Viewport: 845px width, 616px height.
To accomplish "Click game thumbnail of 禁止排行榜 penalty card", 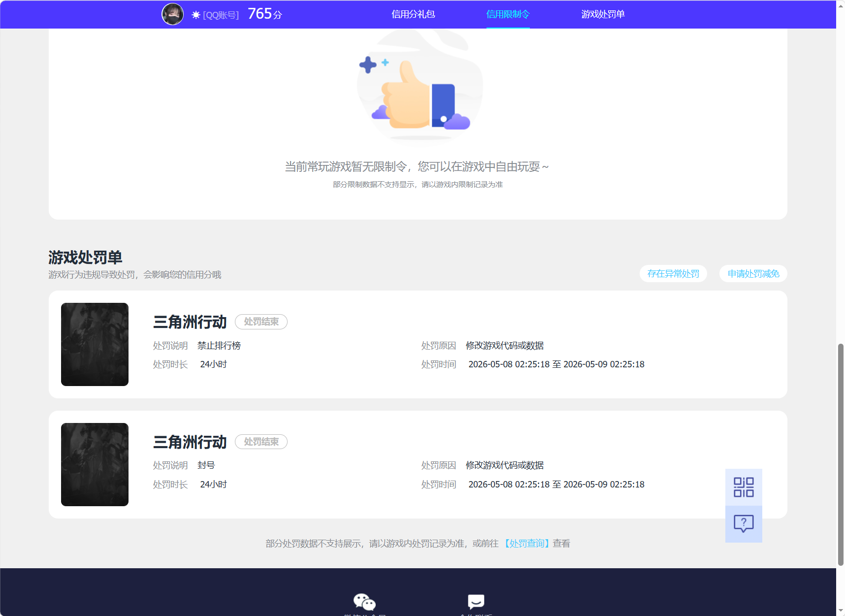I will pos(95,344).
